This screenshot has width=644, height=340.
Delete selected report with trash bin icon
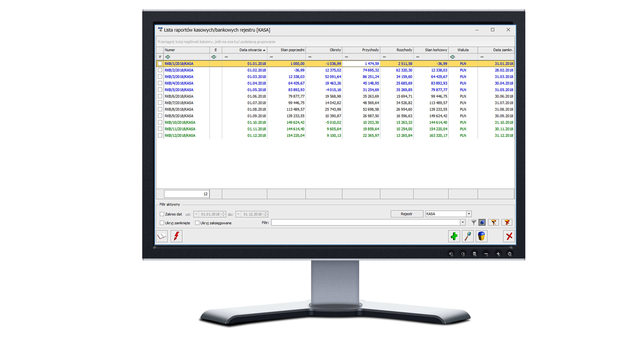(482, 236)
